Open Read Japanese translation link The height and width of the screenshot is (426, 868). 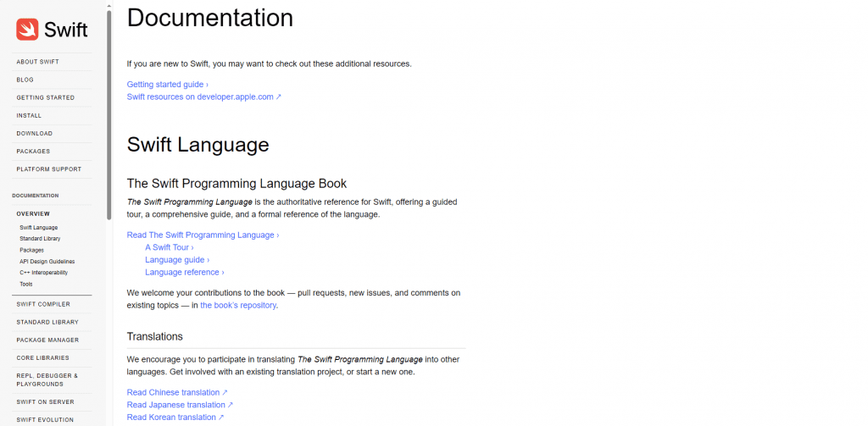tap(180, 405)
